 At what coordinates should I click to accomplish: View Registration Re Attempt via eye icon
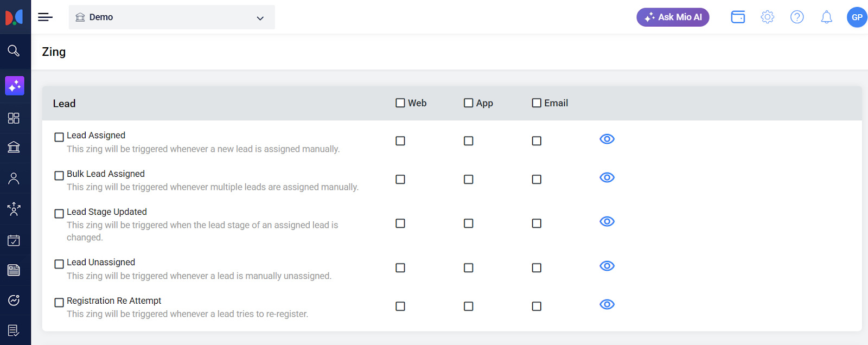pos(607,304)
